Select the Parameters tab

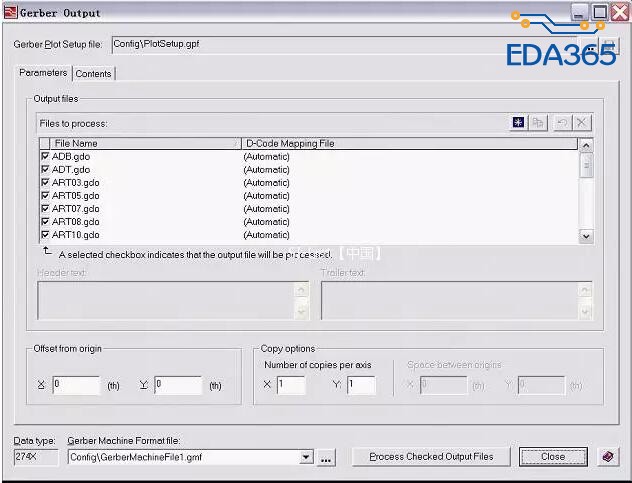click(x=44, y=73)
